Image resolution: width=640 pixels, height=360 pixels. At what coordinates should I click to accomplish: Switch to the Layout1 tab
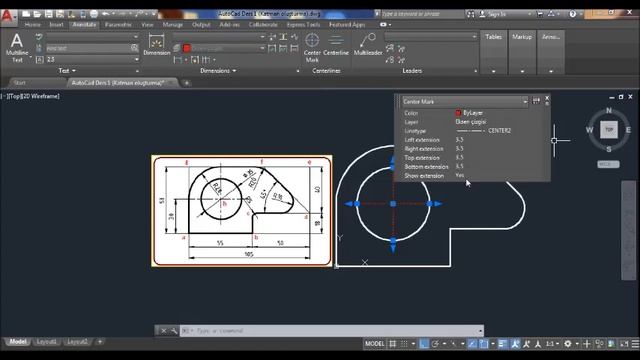tap(47, 342)
